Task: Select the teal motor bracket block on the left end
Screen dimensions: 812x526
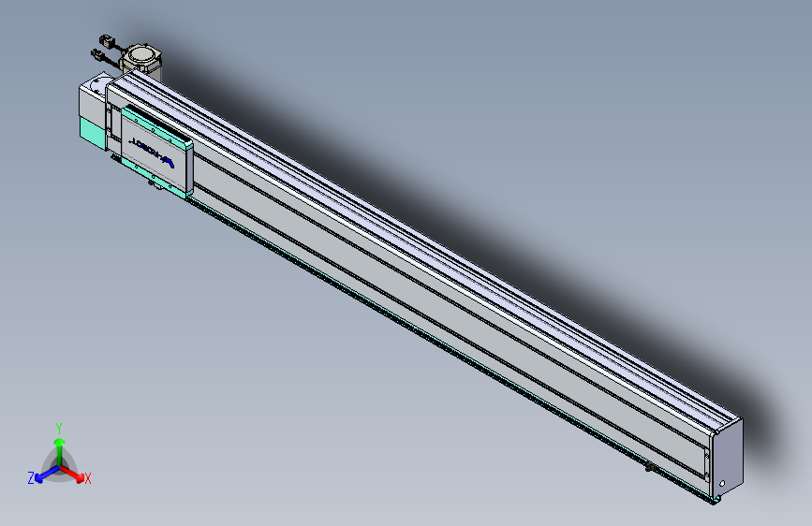Action: pyautogui.click(x=93, y=131)
